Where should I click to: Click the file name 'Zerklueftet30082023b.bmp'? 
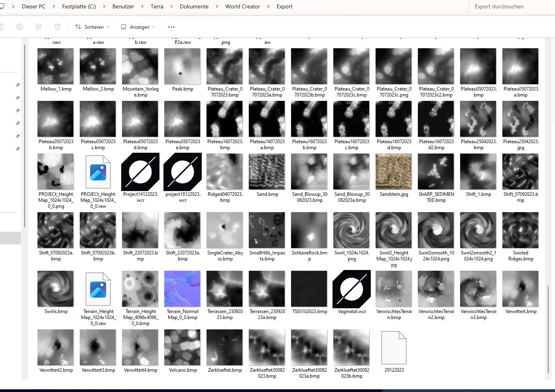[352, 373]
